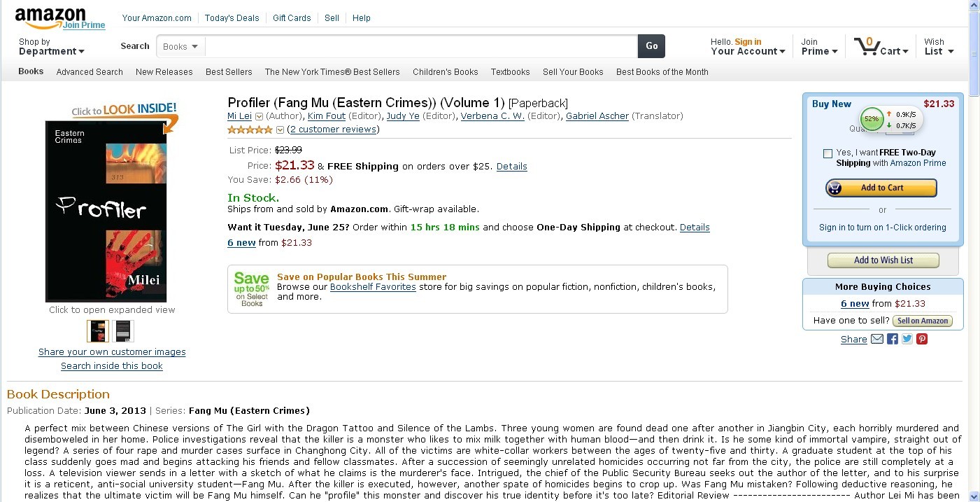Open the Advanced Search tab
Viewport: 980px width, 502px height.
pos(90,71)
